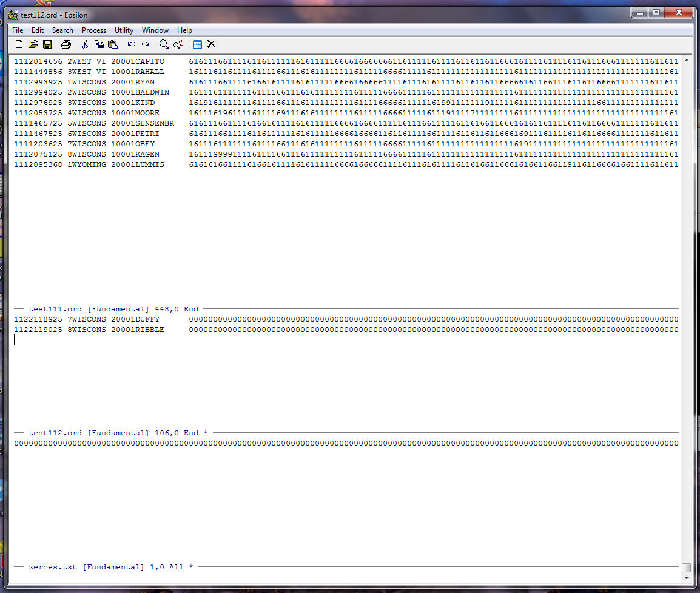This screenshot has height=593, width=700.
Task: Click the find and replace icon
Action: 178,44
